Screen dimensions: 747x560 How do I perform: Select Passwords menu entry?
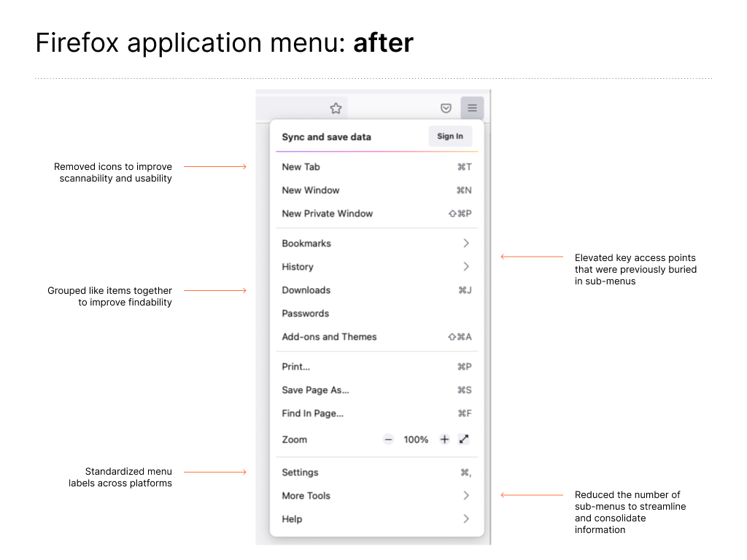(x=376, y=314)
